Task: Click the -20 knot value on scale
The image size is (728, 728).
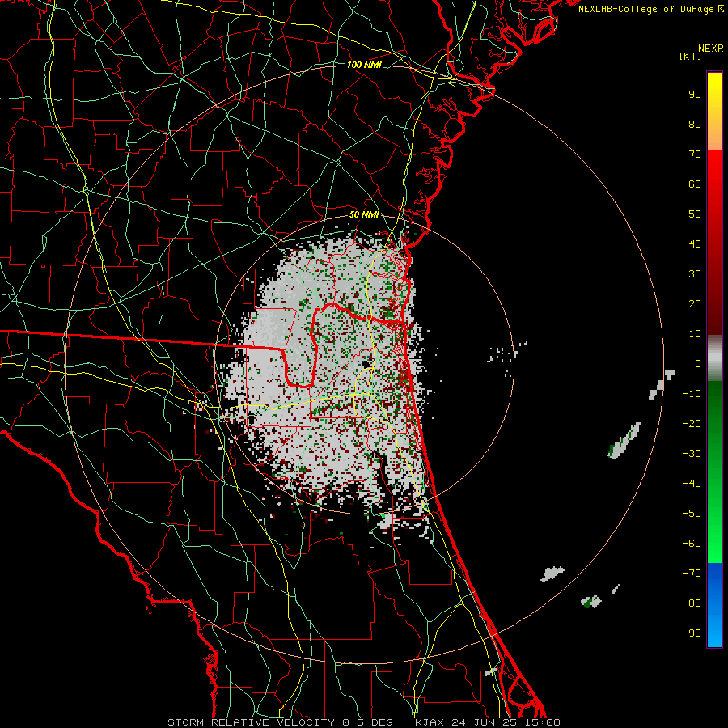Action: click(x=692, y=424)
